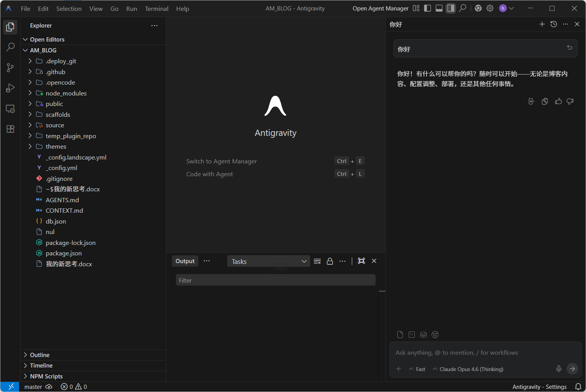Toggle the secondary side bar layout button
Screen dimensions: 586x392
[451, 8]
